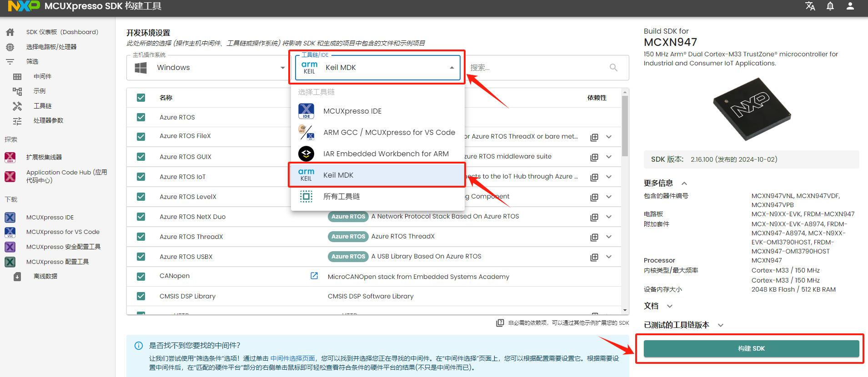Click the 处理器参数 sliders icon

[x=17, y=121]
